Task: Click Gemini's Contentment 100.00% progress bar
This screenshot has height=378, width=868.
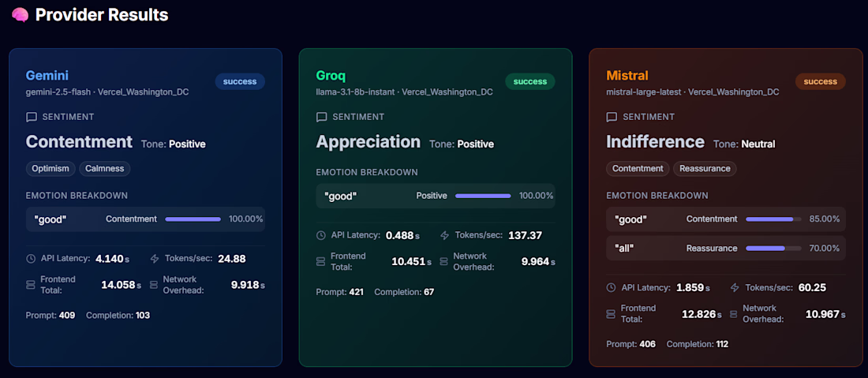Action: [x=193, y=219]
